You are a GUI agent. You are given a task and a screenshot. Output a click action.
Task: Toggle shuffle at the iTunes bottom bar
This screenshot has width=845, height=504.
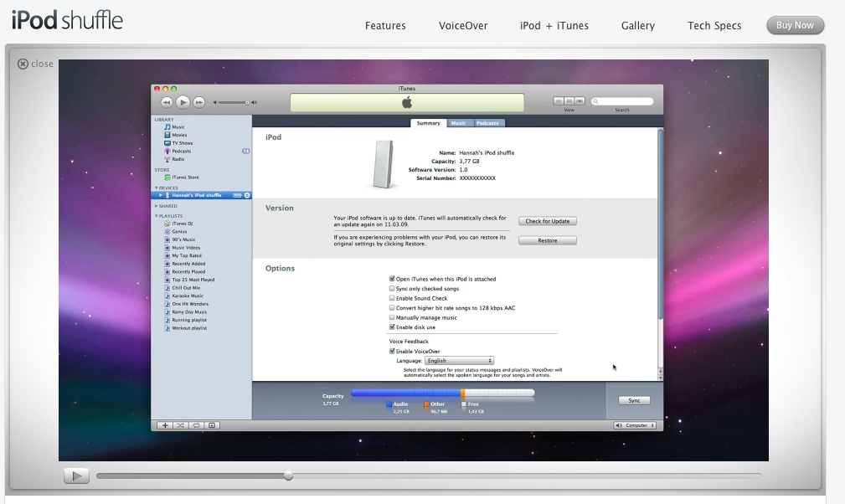click(x=181, y=425)
